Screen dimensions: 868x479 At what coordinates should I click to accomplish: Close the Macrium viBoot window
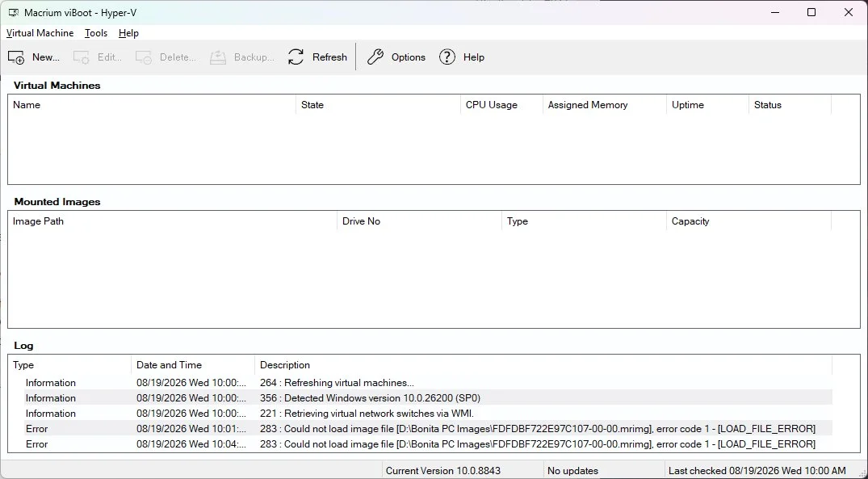(x=849, y=12)
